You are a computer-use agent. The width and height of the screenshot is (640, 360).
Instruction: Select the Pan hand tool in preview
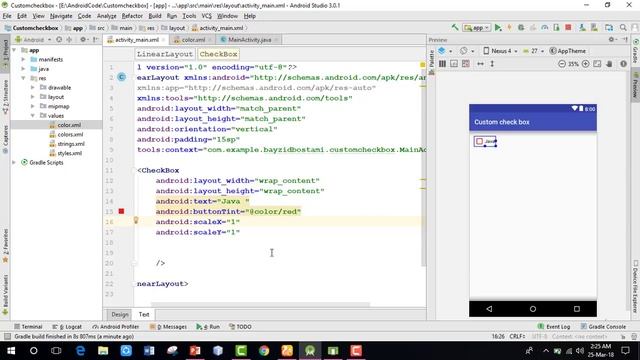click(609, 64)
